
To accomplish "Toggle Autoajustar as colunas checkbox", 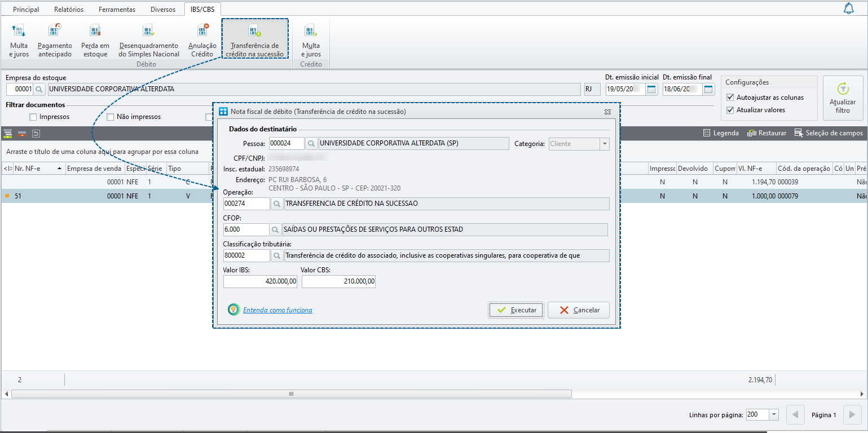I will click(731, 98).
